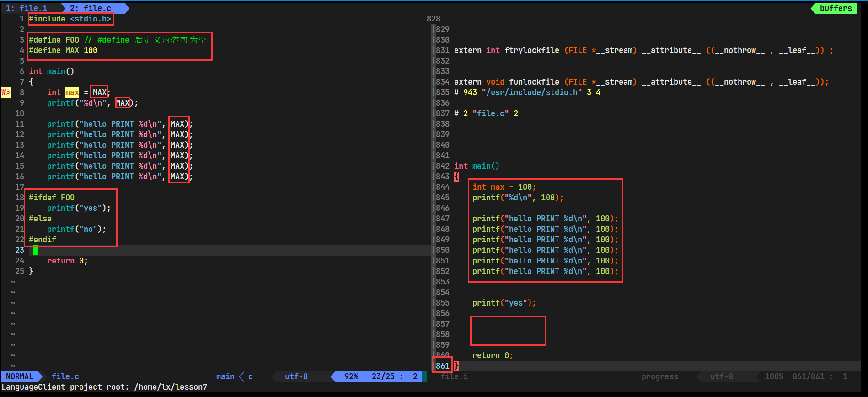The height and width of the screenshot is (397, 868).
Task: Click '# 943 "/usr/include/stdio.h"' line
Action: (527, 92)
